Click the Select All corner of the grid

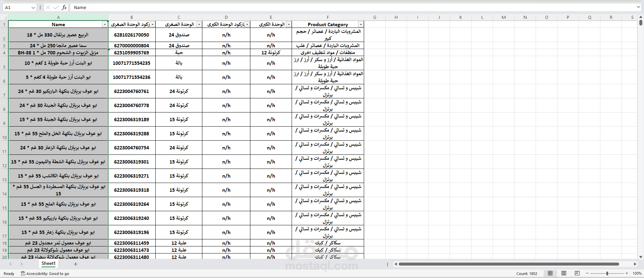(x=4, y=17)
